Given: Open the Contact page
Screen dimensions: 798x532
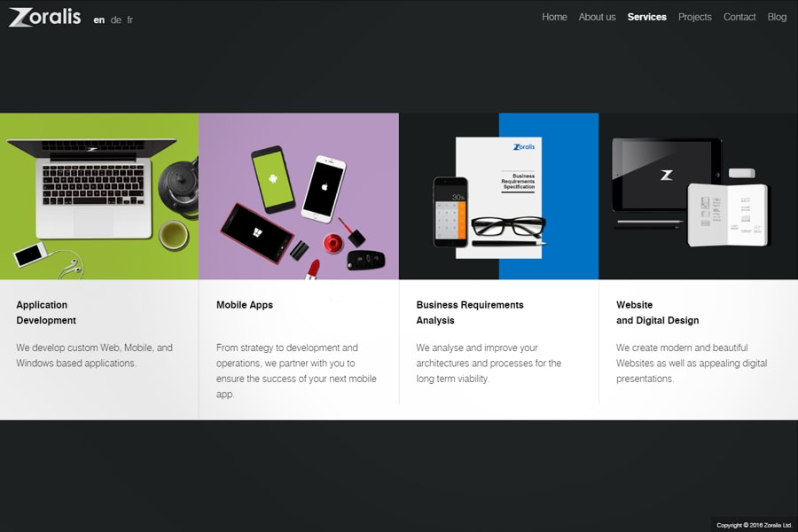Looking at the screenshot, I should pos(739,17).
